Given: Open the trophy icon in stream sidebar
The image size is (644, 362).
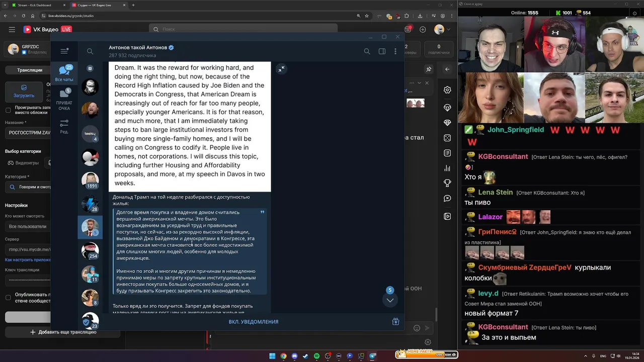Looking at the screenshot, I should (x=447, y=184).
